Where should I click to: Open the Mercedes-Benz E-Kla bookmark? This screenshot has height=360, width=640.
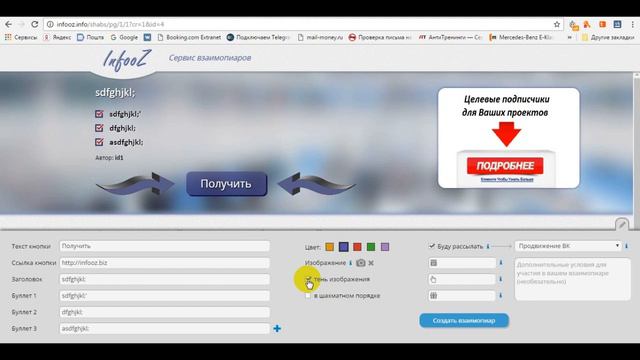pos(521,37)
